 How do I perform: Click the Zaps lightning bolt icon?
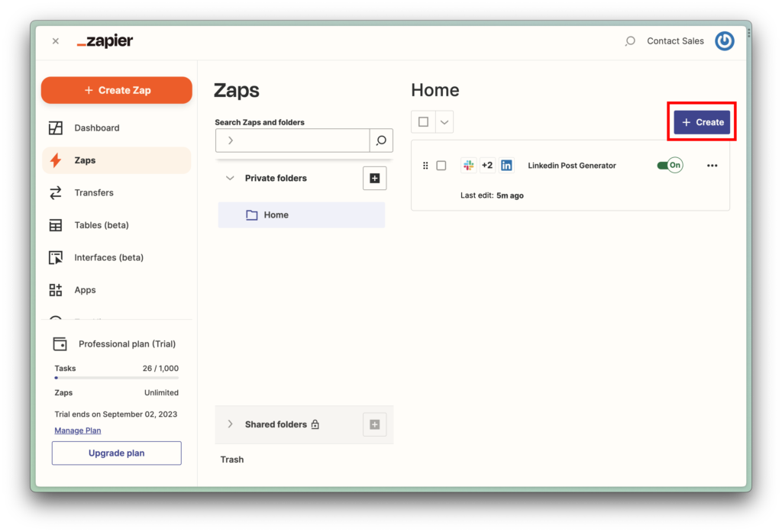(55, 160)
